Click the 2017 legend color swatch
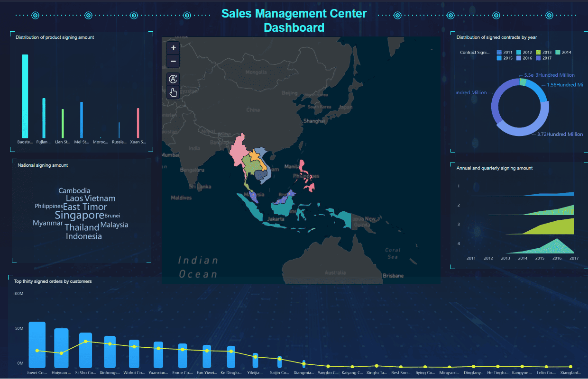588x379 pixels. tap(539, 58)
